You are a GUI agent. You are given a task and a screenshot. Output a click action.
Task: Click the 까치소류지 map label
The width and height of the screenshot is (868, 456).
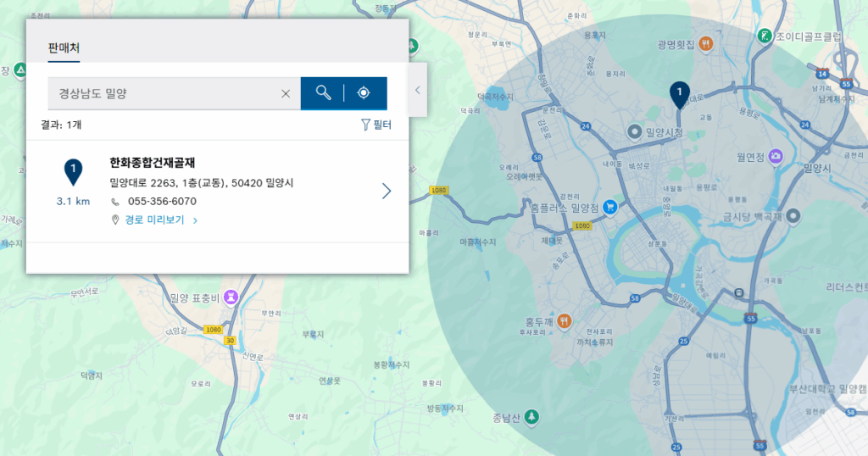(594, 342)
